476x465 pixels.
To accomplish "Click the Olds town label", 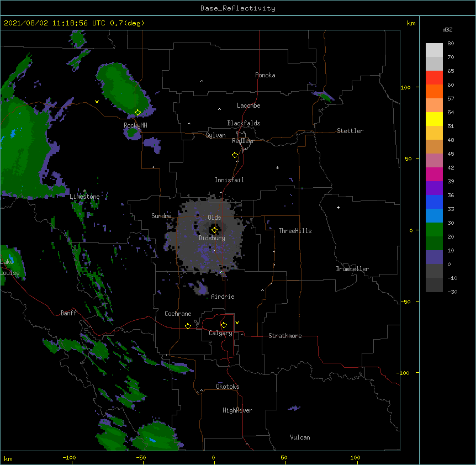I will pyautogui.click(x=214, y=218).
